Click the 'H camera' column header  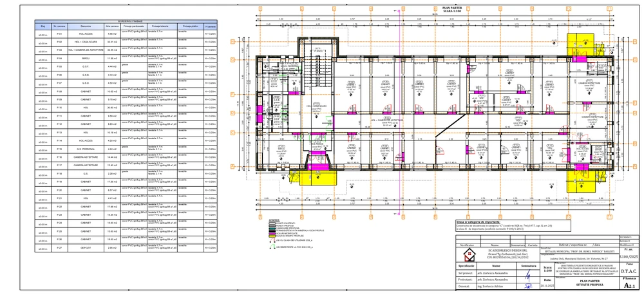click(211, 26)
